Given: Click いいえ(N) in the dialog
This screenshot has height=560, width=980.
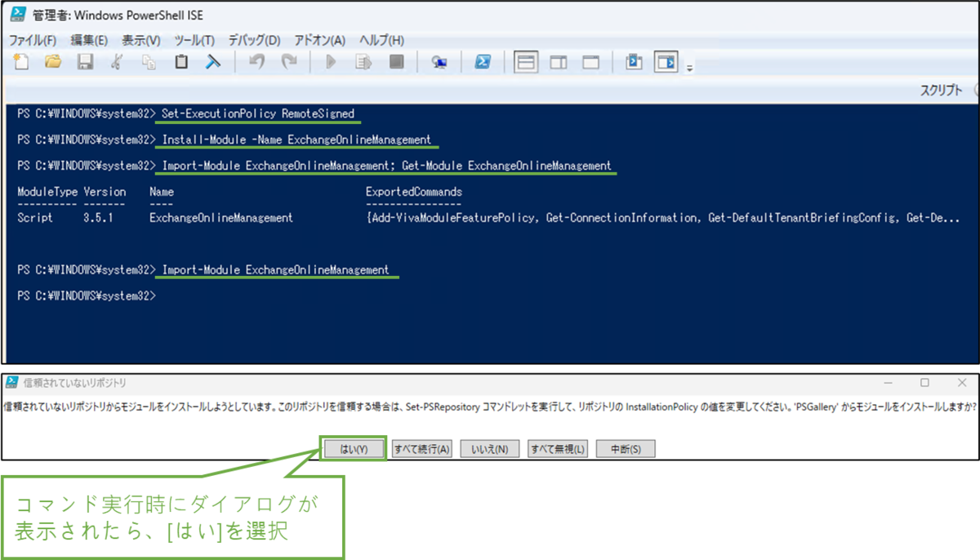Looking at the screenshot, I should click(x=490, y=449).
